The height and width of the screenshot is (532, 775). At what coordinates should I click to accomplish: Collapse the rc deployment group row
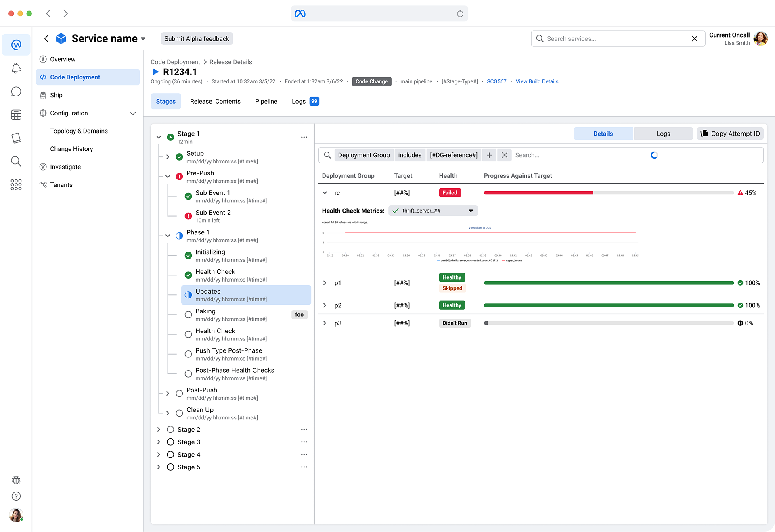click(325, 193)
